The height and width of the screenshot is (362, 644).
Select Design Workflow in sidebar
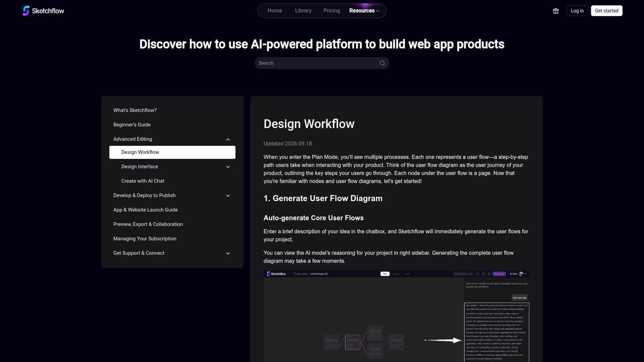(172, 152)
